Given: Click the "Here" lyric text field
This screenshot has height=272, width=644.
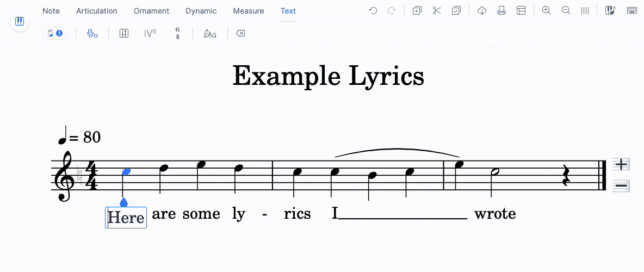Looking at the screenshot, I should click(x=126, y=218).
